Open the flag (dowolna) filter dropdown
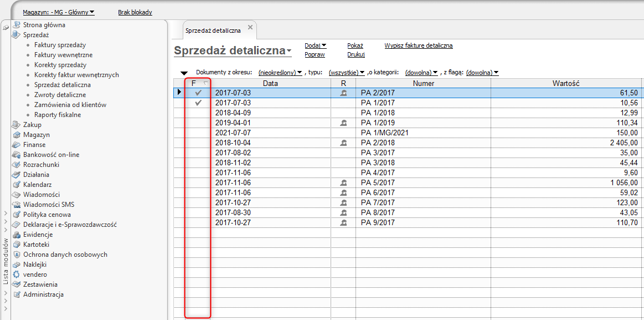The height and width of the screenshot is (320, 644). 483,73
